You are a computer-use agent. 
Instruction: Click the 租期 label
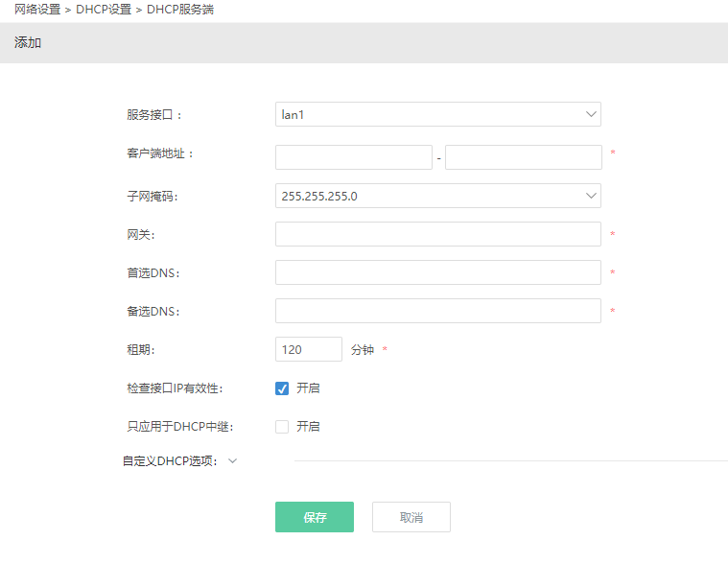(x=141, y=349)
